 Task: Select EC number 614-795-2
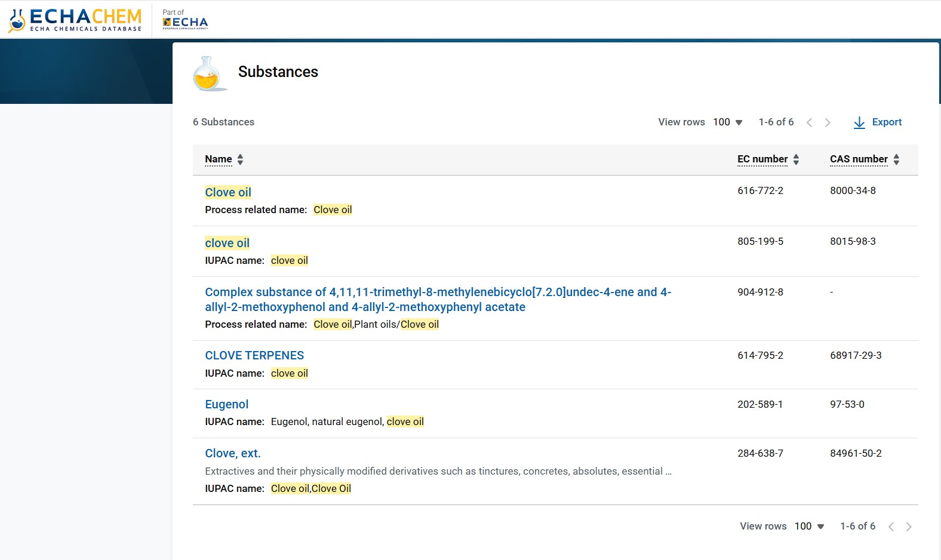pyautogui.click(x=760, y=355)
